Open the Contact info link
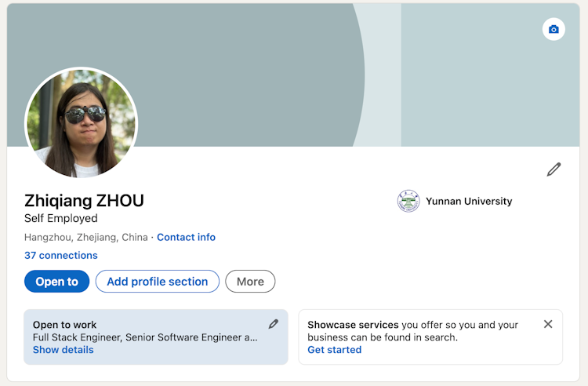This screenshot has height=386, width=588. click(x=186, y=237)
